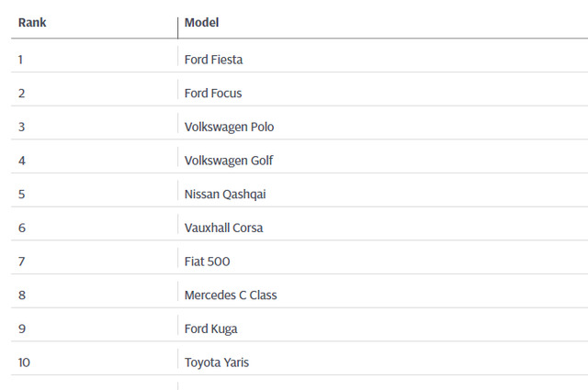Select the Ford Fiesta model cell
The width and height of the screenshot is (588, 390).
tap(213, 60)
